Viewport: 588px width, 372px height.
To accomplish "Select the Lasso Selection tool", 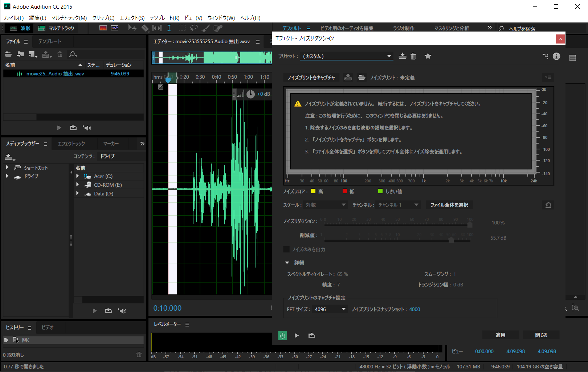I will (x=194, y=28).
